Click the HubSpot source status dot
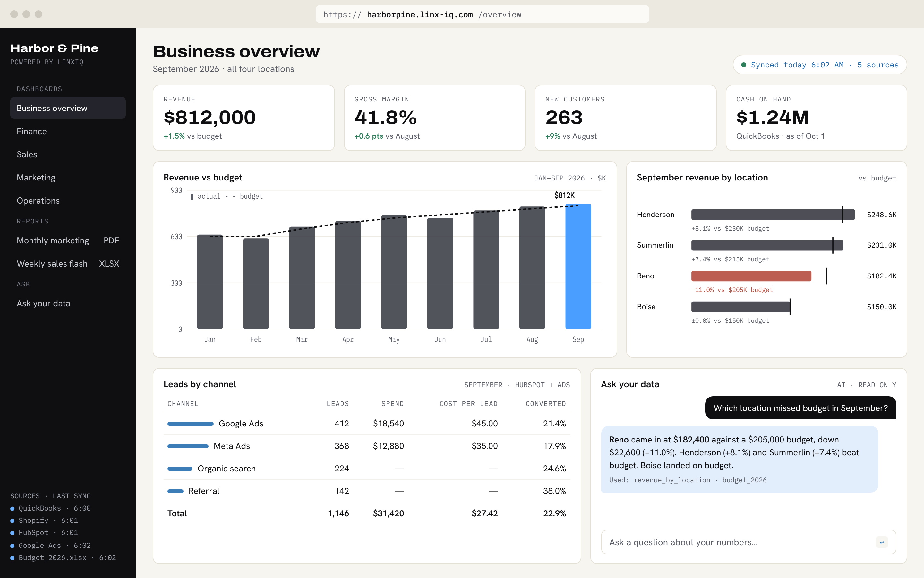 pos(13,533)
